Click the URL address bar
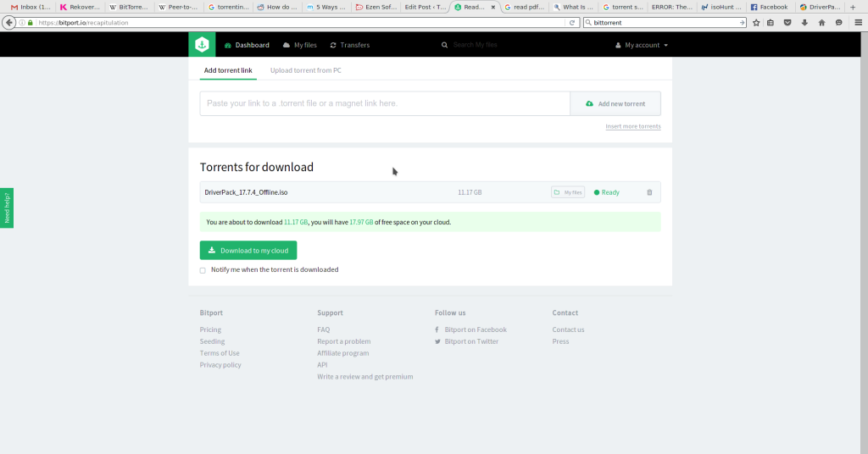This screenshot has width=868, height=454. [299, 23]
